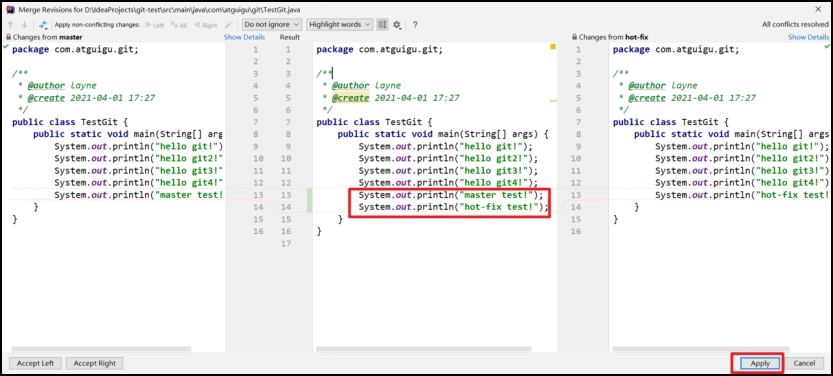Click the help question mark icon
The image size is (833, 376).
(415, 25)
